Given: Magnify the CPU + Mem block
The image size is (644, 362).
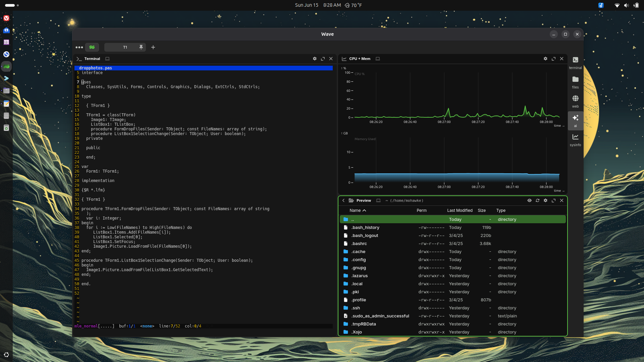Looking at the screenshot, I should [x=553, y=59].
